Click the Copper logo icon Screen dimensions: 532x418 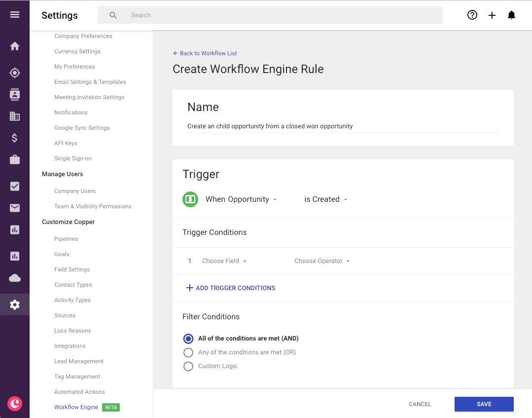(x=15, y=404)
